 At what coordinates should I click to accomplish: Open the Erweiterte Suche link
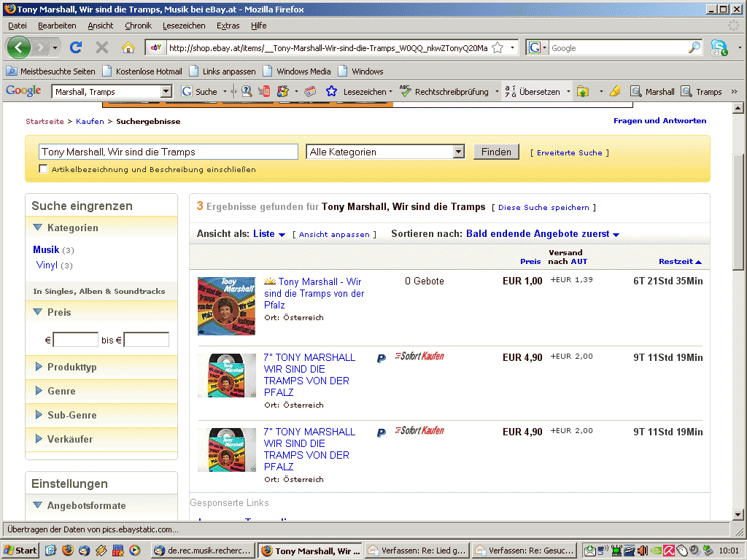[x=569, y=153]
